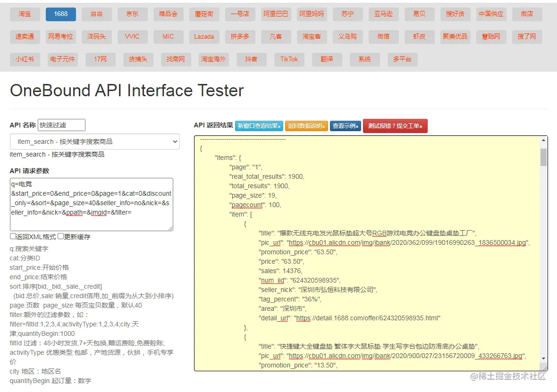The width and height of the screenshot is (557, 392).
Task: Choose the 凡客 tab
Action: pyautogui.click(x=276, y=37)
